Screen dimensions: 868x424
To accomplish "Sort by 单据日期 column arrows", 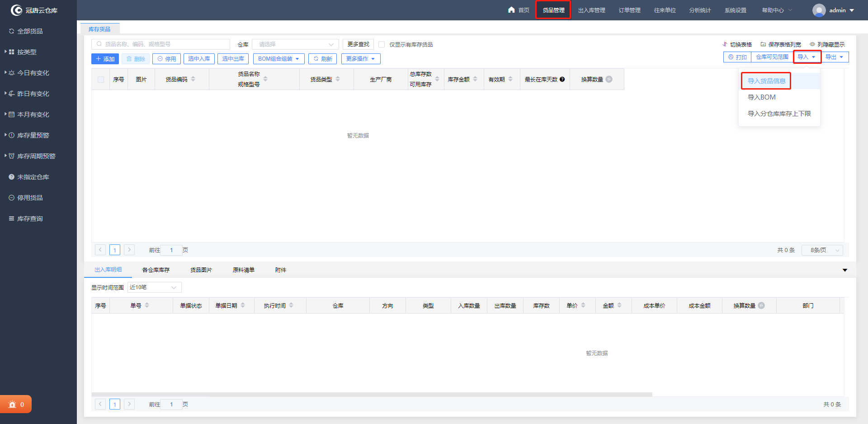I will click(243, 305).
